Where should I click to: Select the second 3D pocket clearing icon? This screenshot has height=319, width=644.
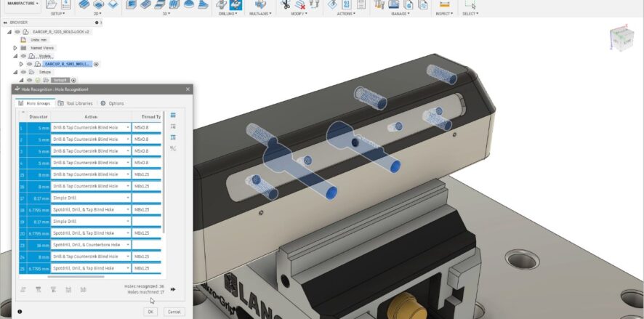tap(145, 4)
